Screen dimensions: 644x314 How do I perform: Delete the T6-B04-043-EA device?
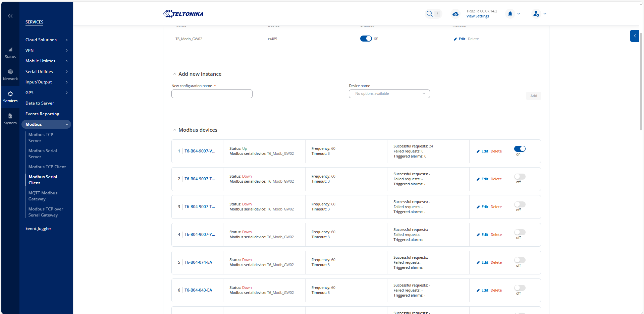[496, 290]
